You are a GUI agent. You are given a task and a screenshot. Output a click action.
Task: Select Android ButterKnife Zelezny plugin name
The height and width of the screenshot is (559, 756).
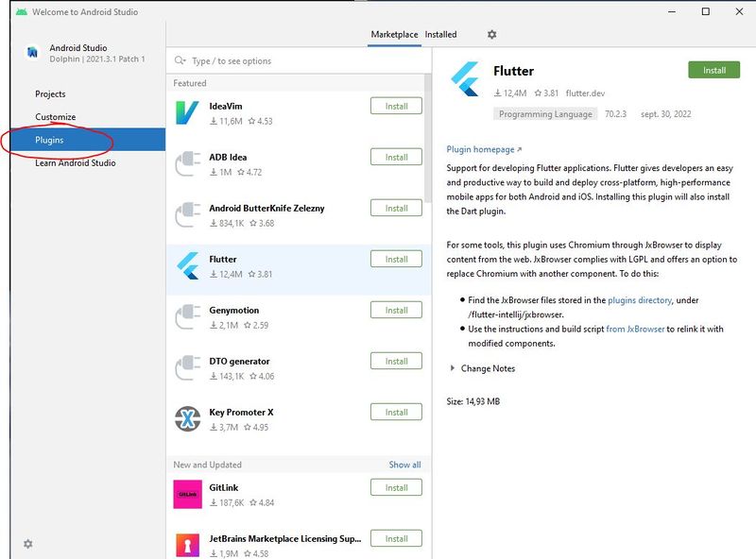(x=266, y=208)
